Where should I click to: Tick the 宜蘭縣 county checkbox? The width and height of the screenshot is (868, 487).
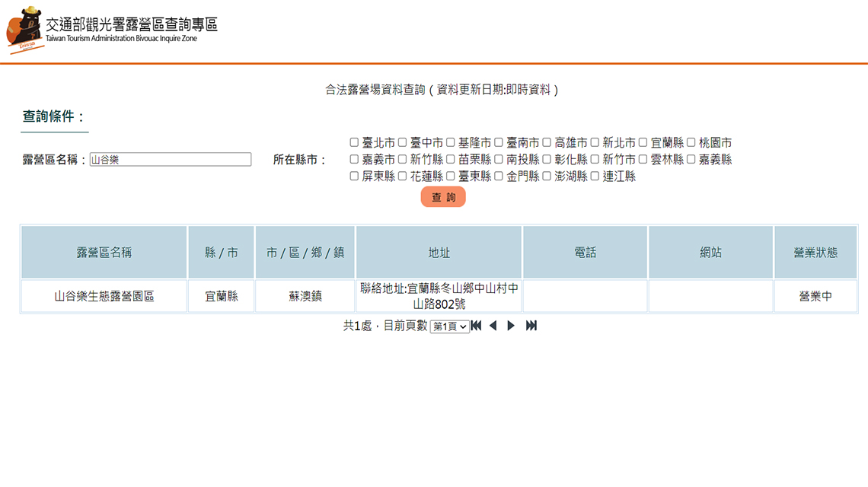point(643,142)
